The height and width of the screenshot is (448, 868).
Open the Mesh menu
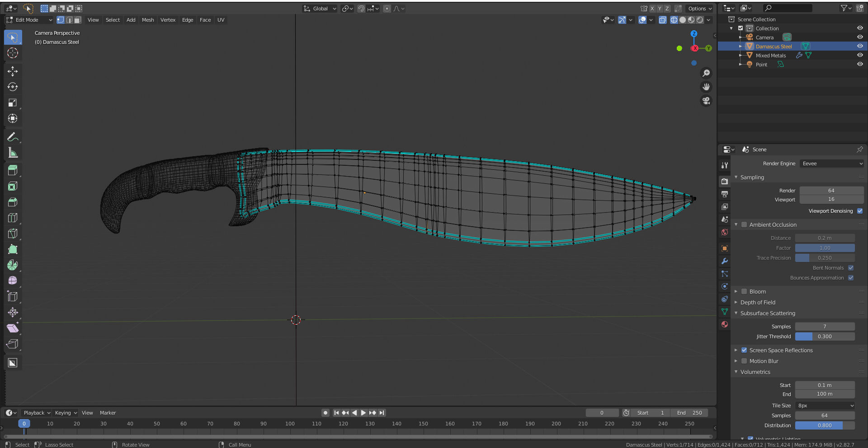point(148,20)
